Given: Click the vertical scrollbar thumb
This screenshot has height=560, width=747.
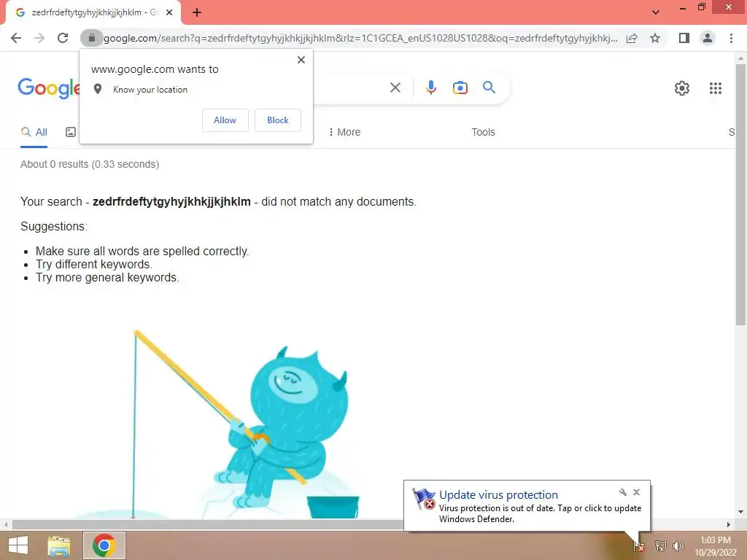Looking at the screenshot, I should click(x=740, y=194).
